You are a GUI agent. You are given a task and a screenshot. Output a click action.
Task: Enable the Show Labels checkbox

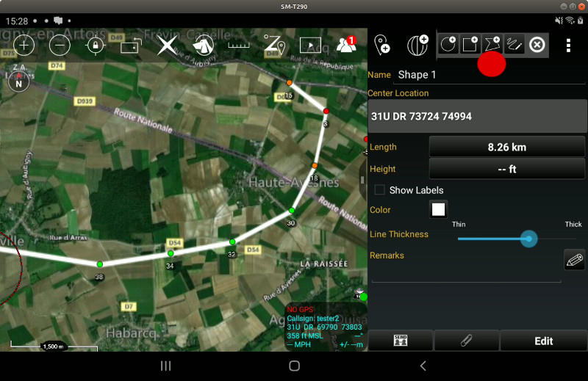380,190
